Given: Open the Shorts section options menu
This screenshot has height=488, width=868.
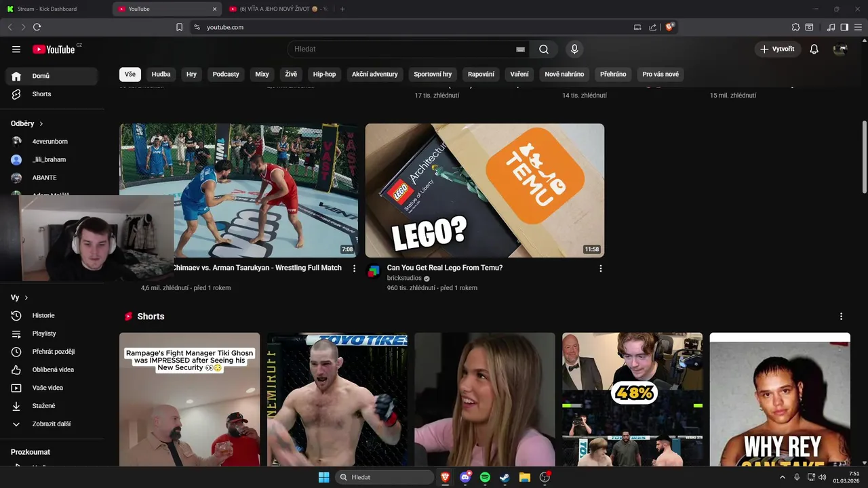Looking at the screenshot, I should click(841, 317).
